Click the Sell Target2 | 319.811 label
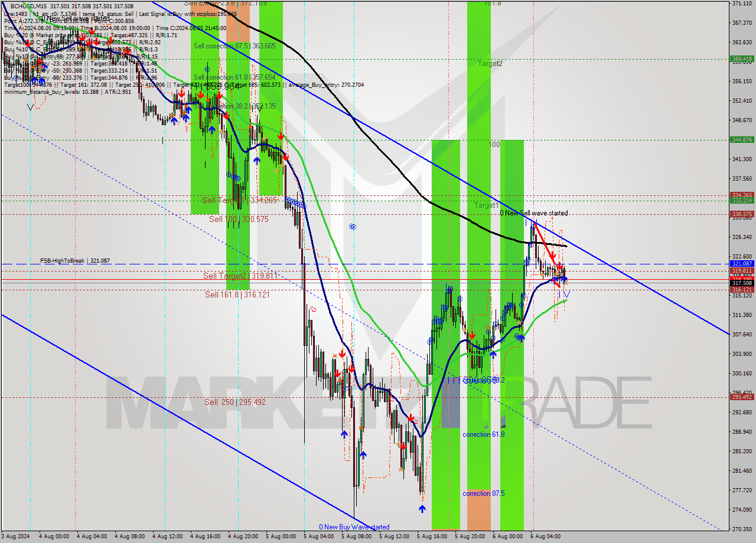This screenshot has height=543, width=756. tap(240, 276)
